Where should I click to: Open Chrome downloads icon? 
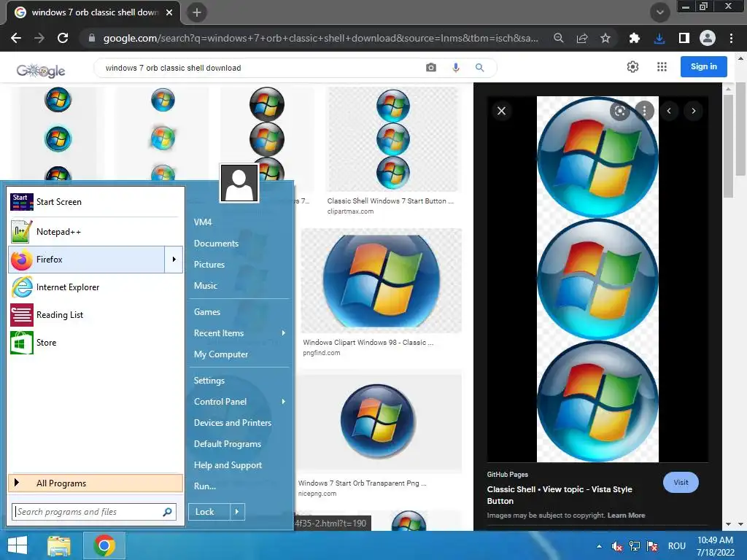pos(659,38)
